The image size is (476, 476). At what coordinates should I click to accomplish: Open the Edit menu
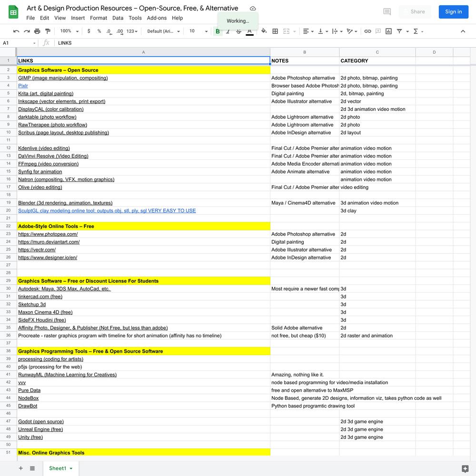[44, 18]
